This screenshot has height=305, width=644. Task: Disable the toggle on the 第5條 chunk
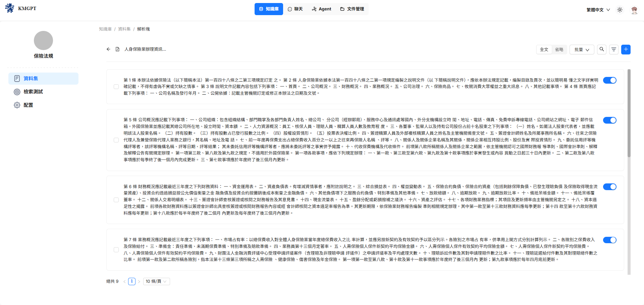coord(609,120)
